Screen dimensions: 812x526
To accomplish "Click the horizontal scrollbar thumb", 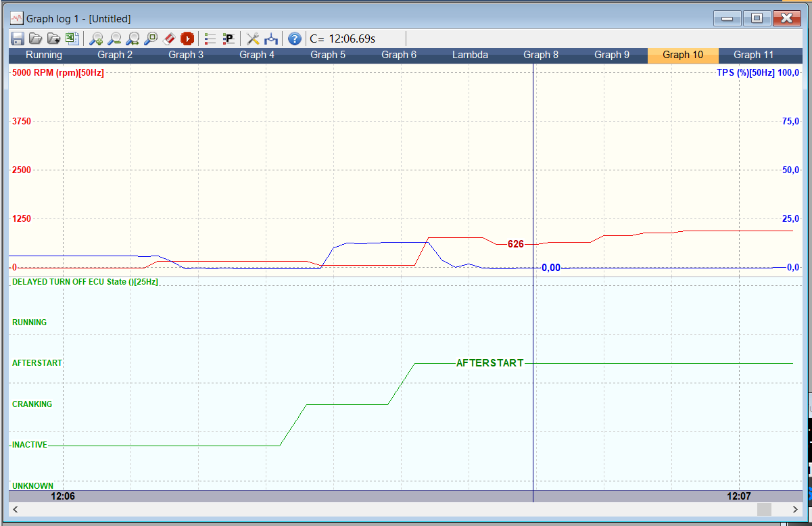I will coord(764,509).
